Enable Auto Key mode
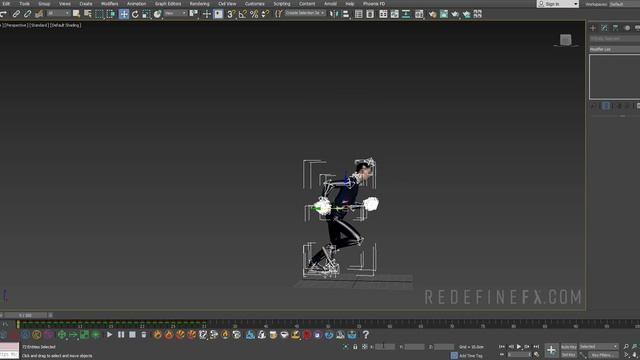The height and width of the screenshot is (360, 640). [569, 347]
